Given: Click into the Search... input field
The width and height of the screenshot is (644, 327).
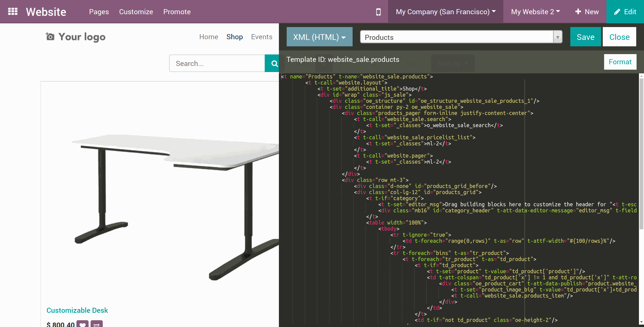Looking at the screenshot, I should pyautogui.click(x=217, y=64).
